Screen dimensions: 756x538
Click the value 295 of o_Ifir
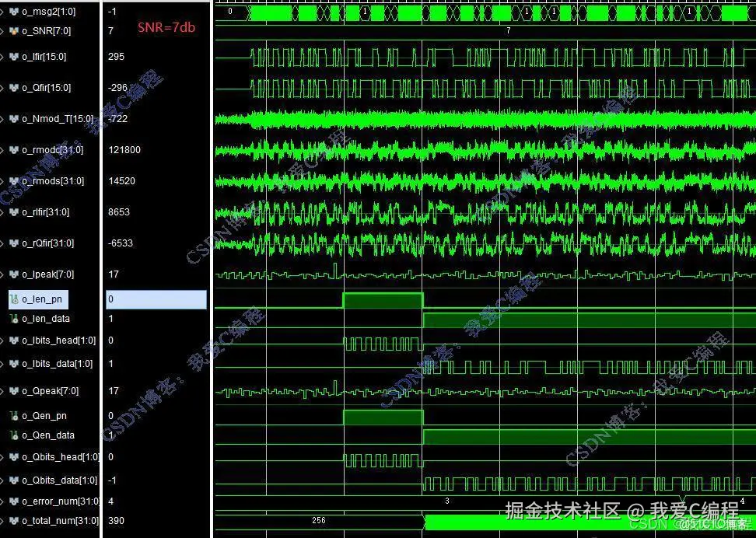pyautogui.click(x=116, y=57)
